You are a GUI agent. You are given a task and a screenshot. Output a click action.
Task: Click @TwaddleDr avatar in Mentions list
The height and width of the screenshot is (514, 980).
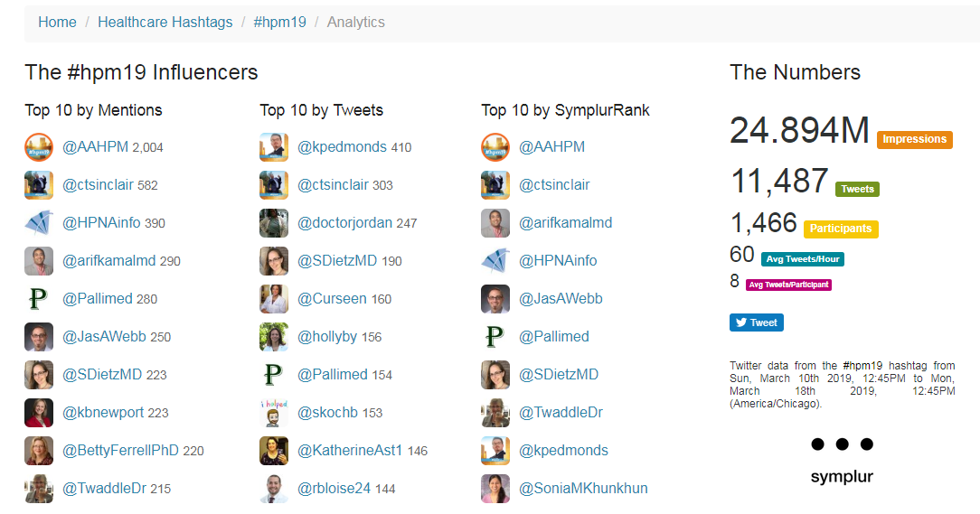coord(39,489)
